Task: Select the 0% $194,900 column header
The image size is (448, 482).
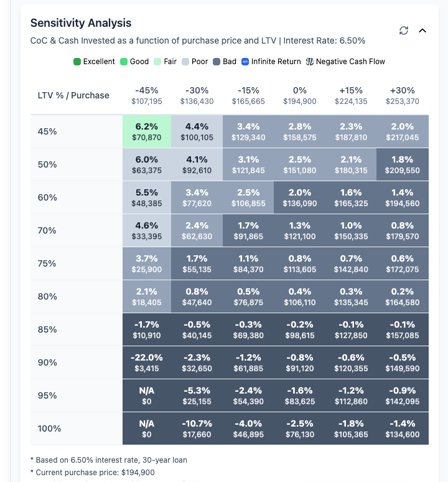Action: (x=299, y=95)
